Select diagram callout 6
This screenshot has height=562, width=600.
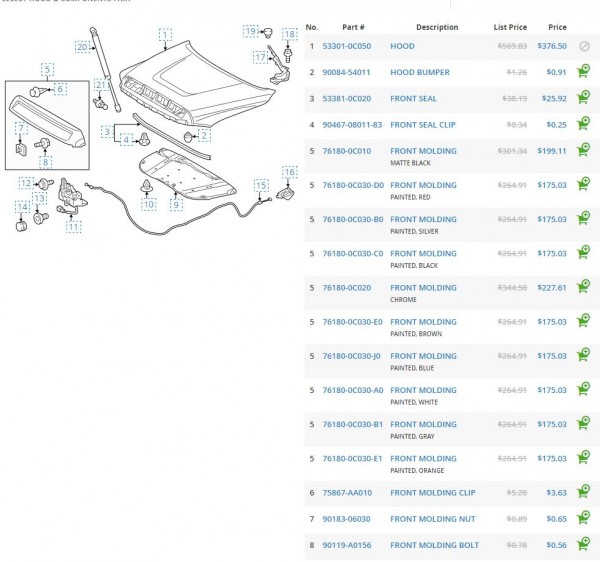60,89
